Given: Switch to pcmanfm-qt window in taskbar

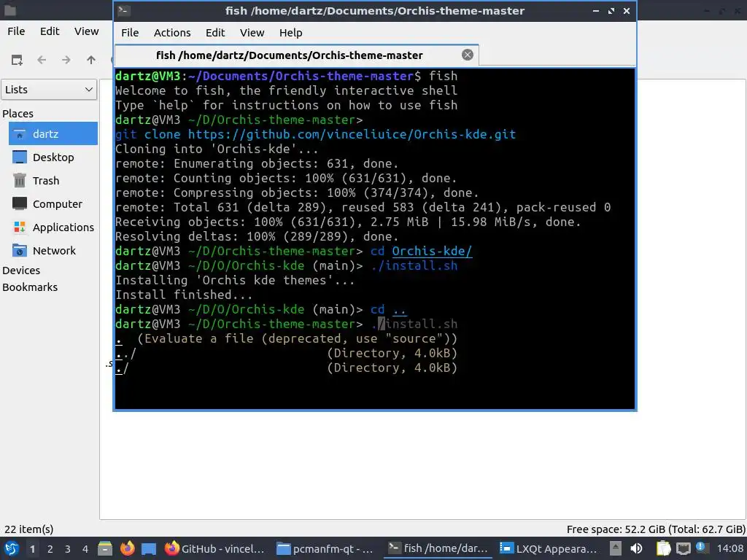Looking at the screenshot, I should [x=326, y=549].
